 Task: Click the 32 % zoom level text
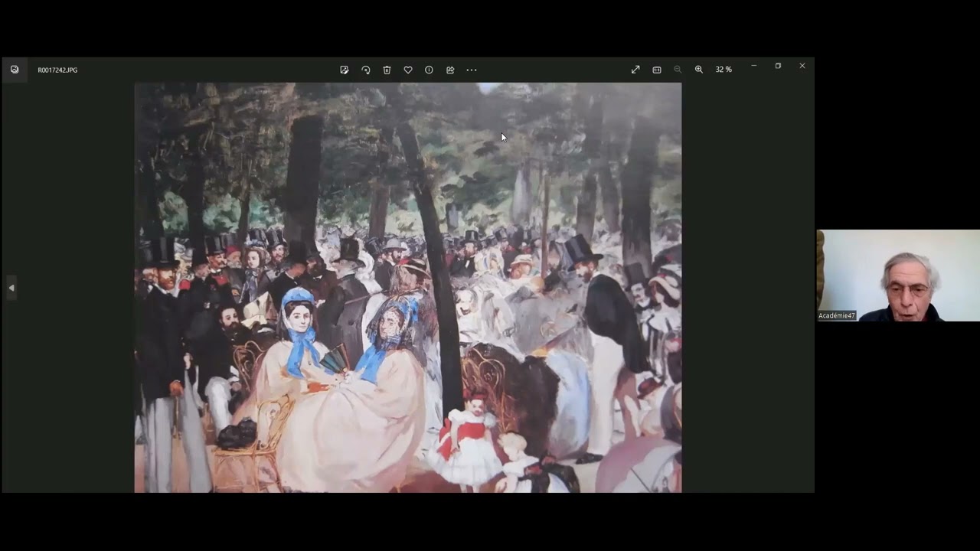pos(724,70)
